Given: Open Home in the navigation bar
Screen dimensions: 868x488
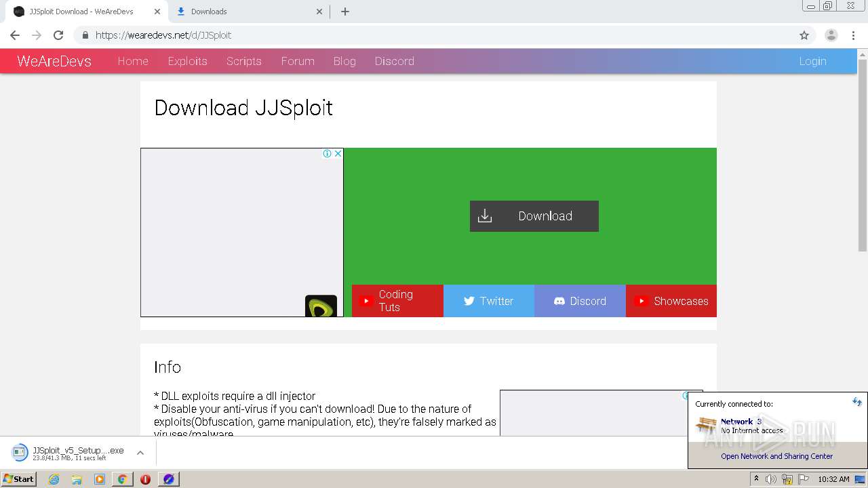Looking at the screenshot, I should point(133,61).
